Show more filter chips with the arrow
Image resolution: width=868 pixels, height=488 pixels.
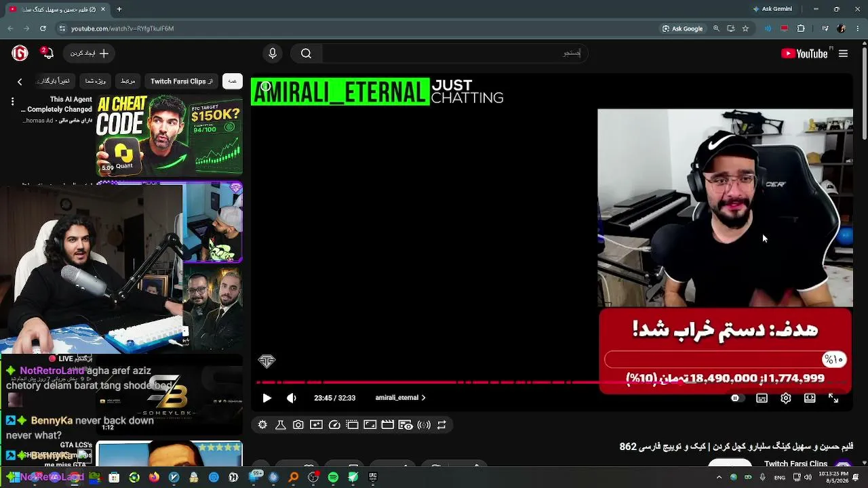(x=20, y=81)
